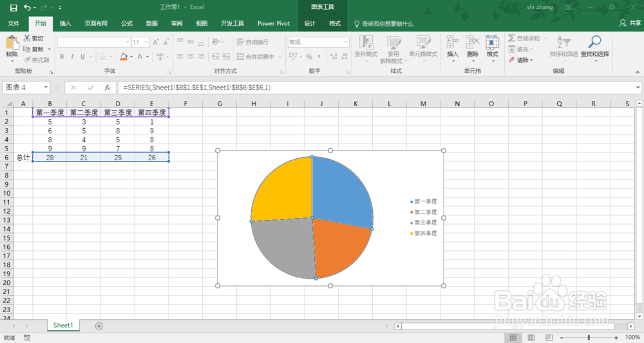Click cell B6 containing 28
The height and width of the screenshot is (343, 644).
(x=50, y=158)
